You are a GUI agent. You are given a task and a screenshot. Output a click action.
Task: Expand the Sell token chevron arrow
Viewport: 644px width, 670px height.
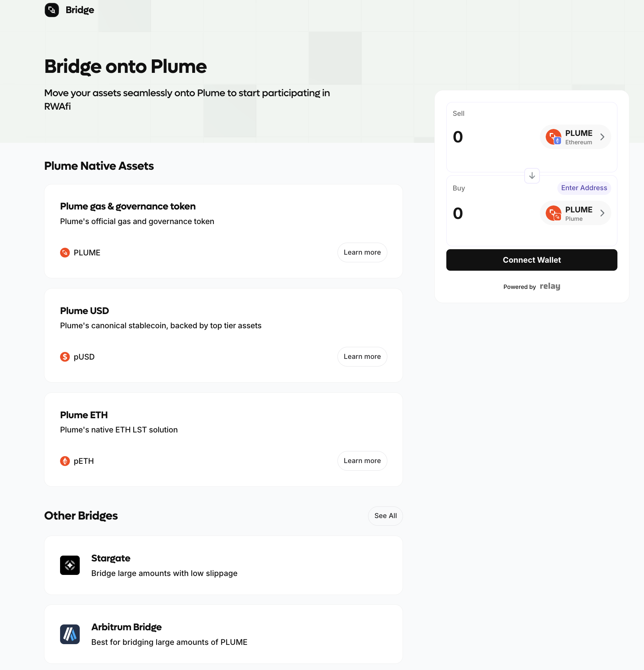click(x=602, y=137)
